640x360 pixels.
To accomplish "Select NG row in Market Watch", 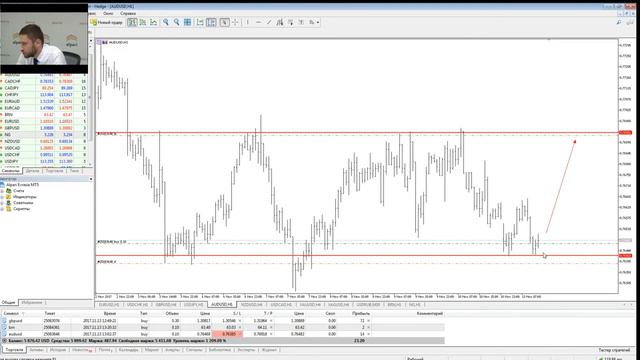I will click(x=44, y=134).
